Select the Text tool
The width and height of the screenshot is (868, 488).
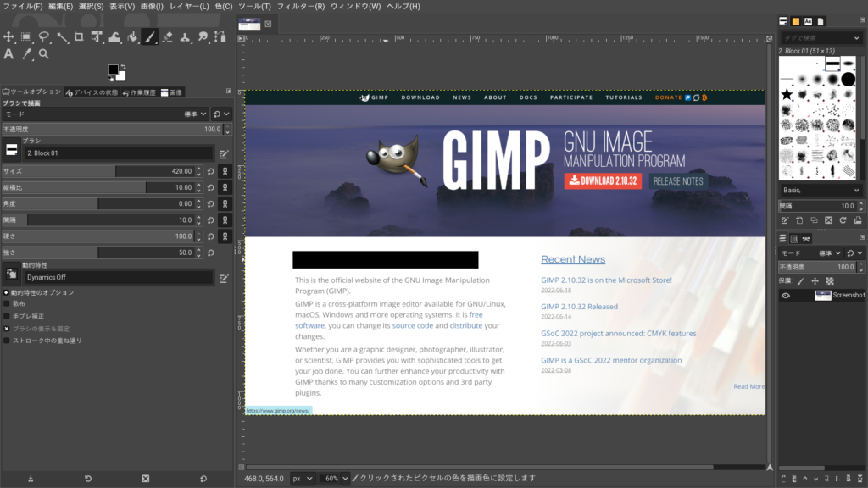pyautogui.click(x=8, y=54)
